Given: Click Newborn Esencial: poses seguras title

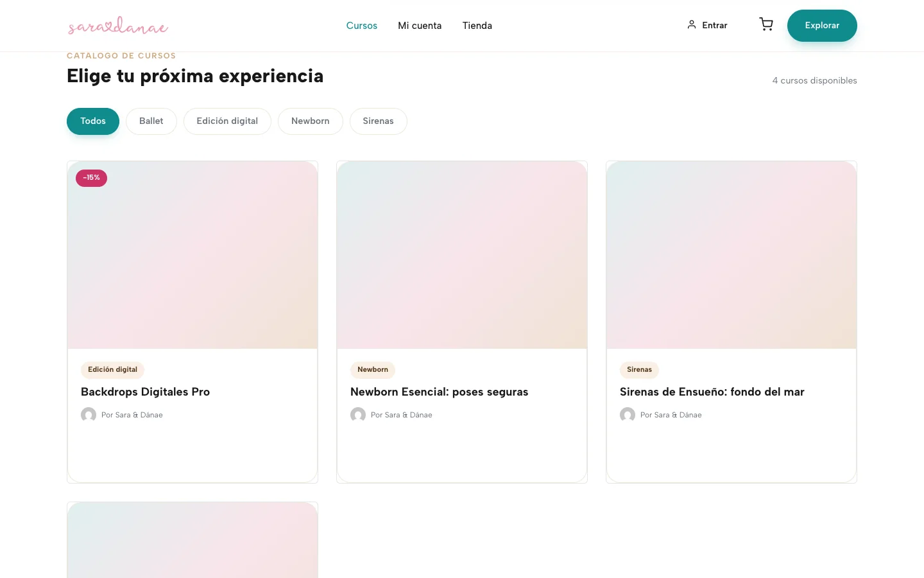Looking at the screenshot, I should [440, 392].
